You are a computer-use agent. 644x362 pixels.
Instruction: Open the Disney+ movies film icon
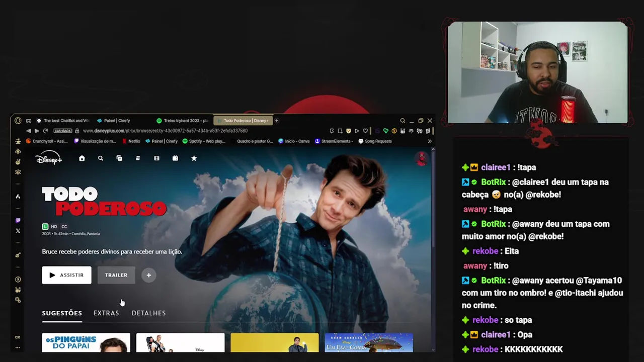point(156,158)
